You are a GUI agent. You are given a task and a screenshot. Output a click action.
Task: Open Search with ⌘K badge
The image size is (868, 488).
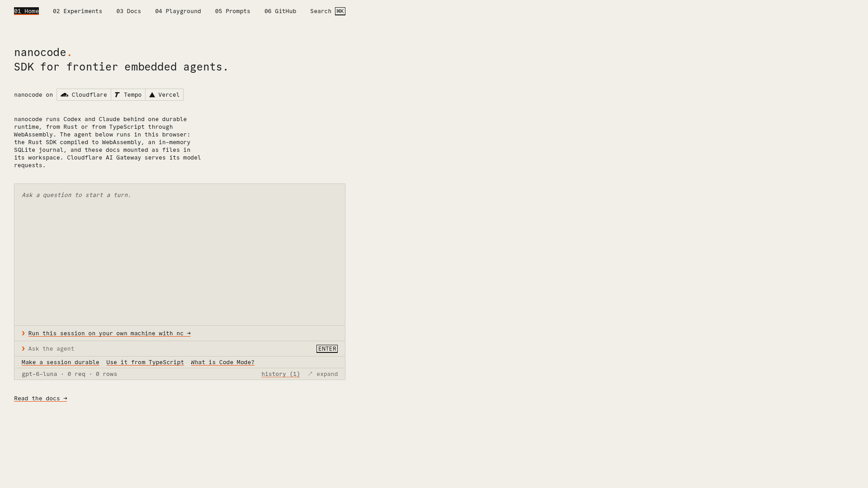coord(328,11)
